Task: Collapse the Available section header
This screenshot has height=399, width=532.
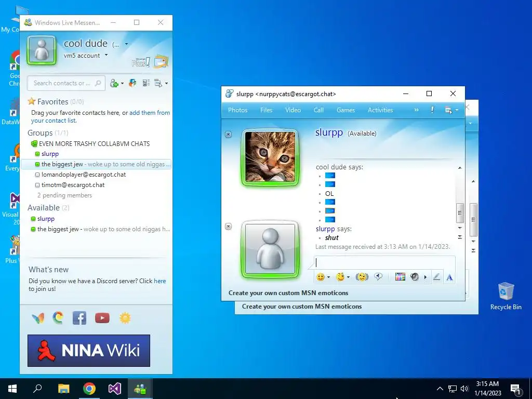Action: click(x=48, y=208)
